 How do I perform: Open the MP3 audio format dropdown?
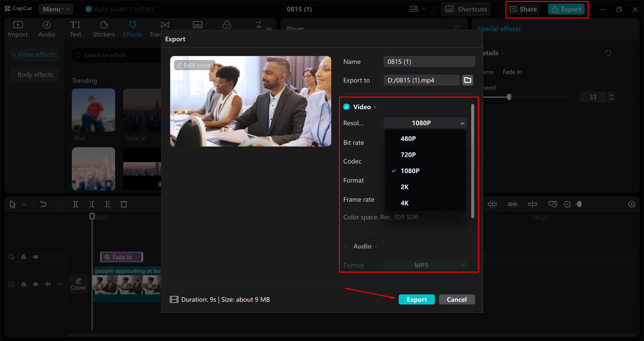[x=425, y=265]
